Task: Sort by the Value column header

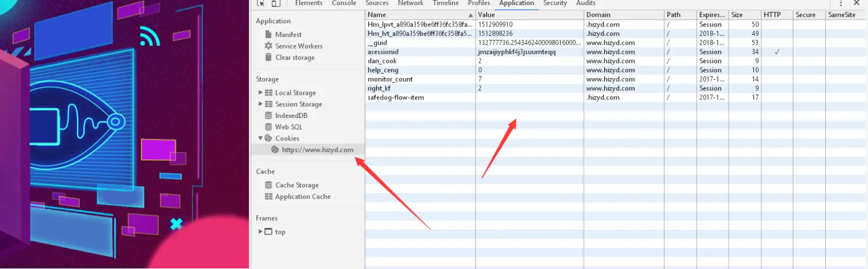Action: [x=529, y=15]
